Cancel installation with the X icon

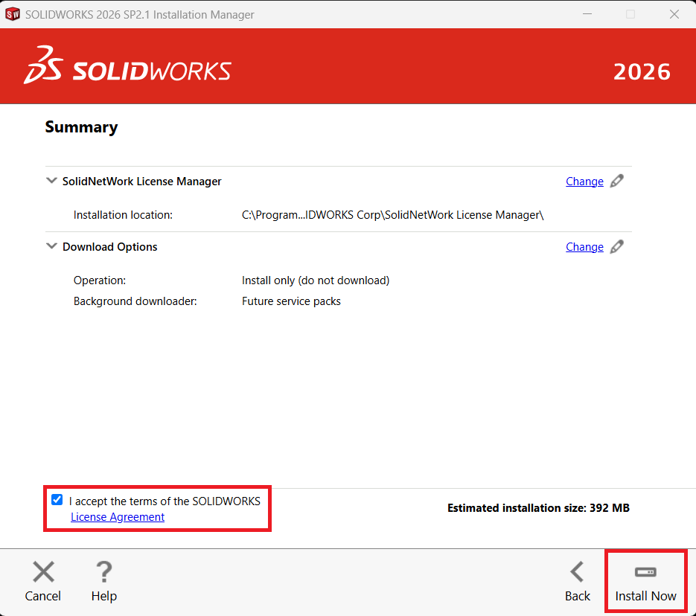43,571
